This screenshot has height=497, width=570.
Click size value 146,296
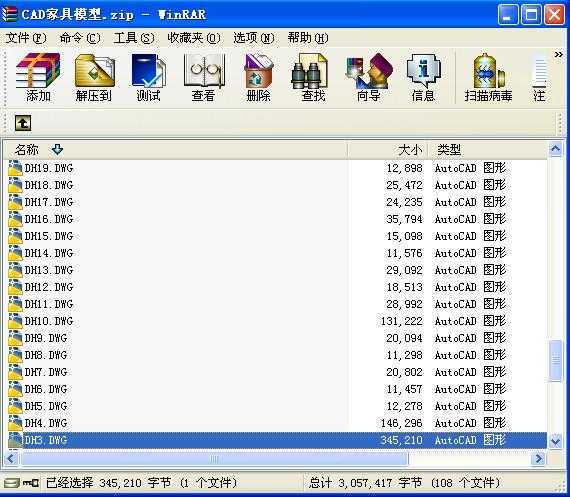[x=401, y=424]
